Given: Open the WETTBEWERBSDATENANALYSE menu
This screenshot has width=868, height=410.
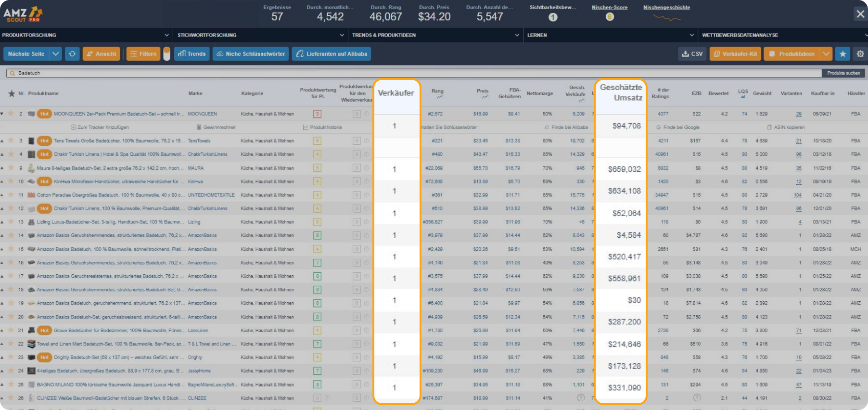Looking at the screenshot, I should tap(784, 35).
